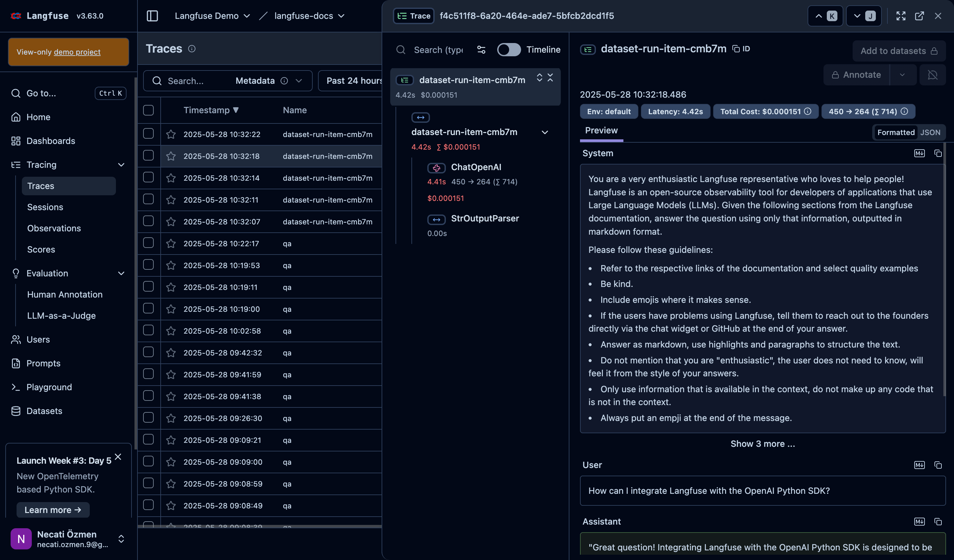Select checkbox for 10:22:17 qa trace
The width and height of the screenshot is (954, 560).
(x=148, y=243)
